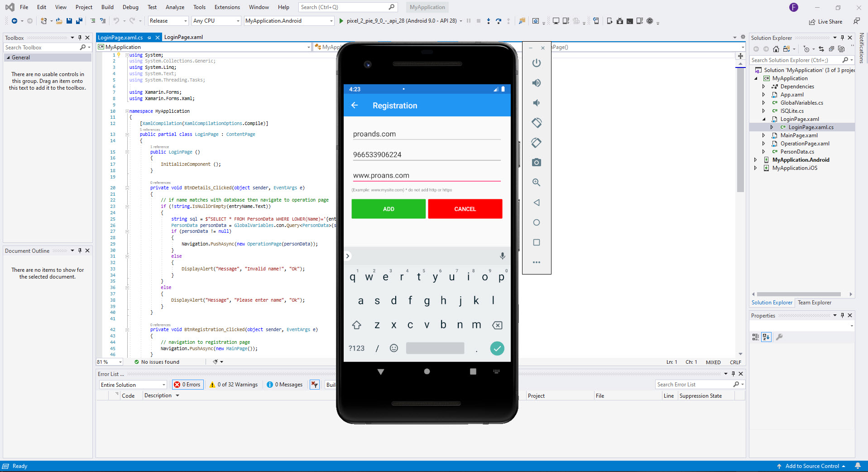Toggle pin on the Properties panel
The width and height of the screenshot is (868, 472).
tap(842, 315)
